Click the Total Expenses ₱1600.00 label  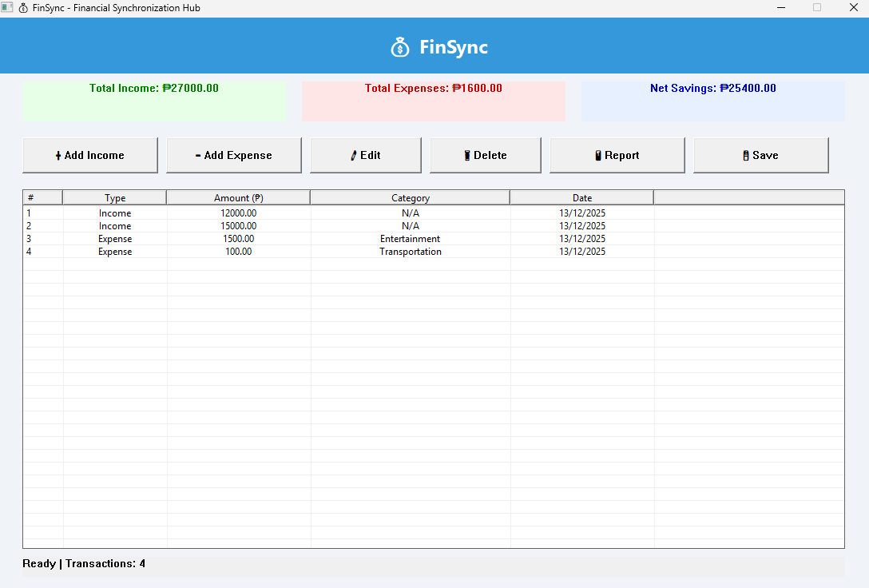coord(434,88)
